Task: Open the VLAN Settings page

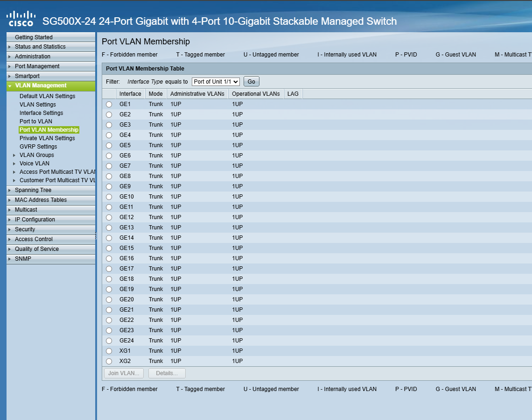Action: click(38, 104)
